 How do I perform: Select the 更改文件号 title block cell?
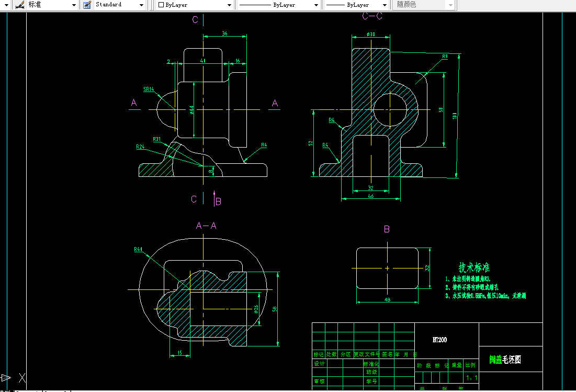(x=366, y=354)
